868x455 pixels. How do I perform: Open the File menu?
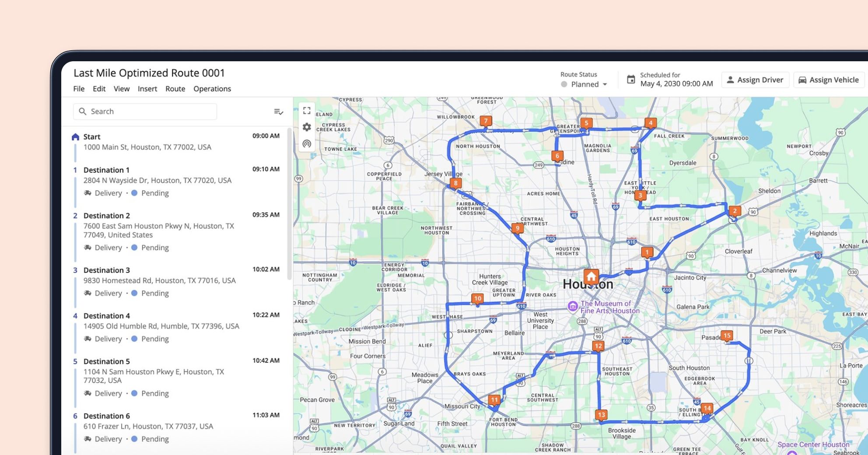point(79,89)
